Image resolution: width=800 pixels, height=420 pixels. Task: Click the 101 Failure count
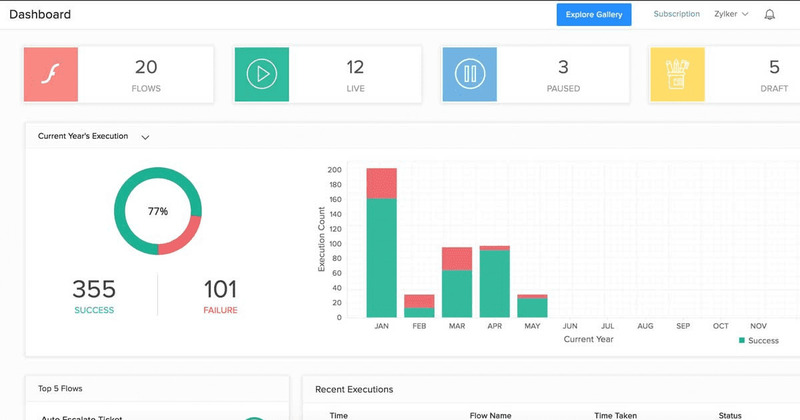coord(220,289)
